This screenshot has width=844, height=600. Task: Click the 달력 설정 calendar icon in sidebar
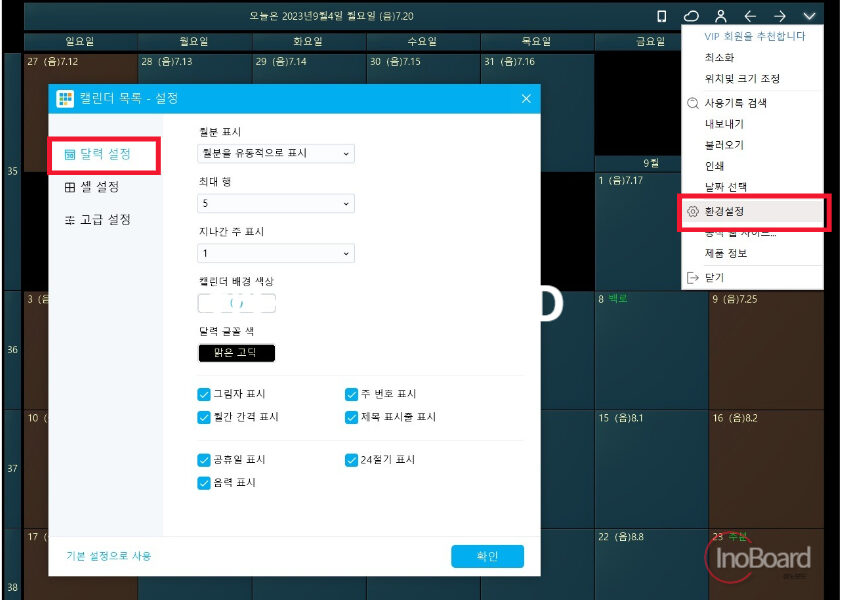pyautogui.click(x=69, y=154)
